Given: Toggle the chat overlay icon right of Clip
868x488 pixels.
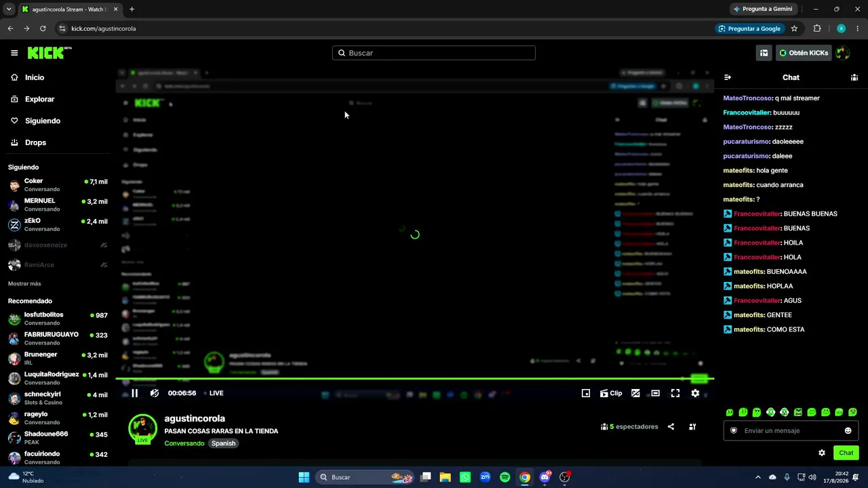Looking at the screenshot, I should pyautogui.click(x=635, y=393).
